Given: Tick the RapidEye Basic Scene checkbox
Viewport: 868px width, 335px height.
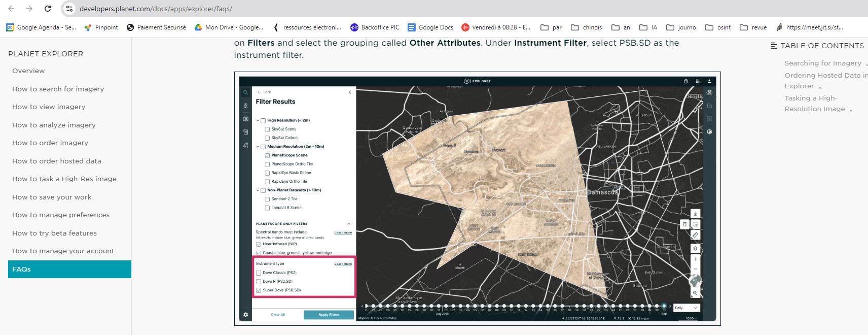Looking at the screenshot, I should tap(267, 173).
